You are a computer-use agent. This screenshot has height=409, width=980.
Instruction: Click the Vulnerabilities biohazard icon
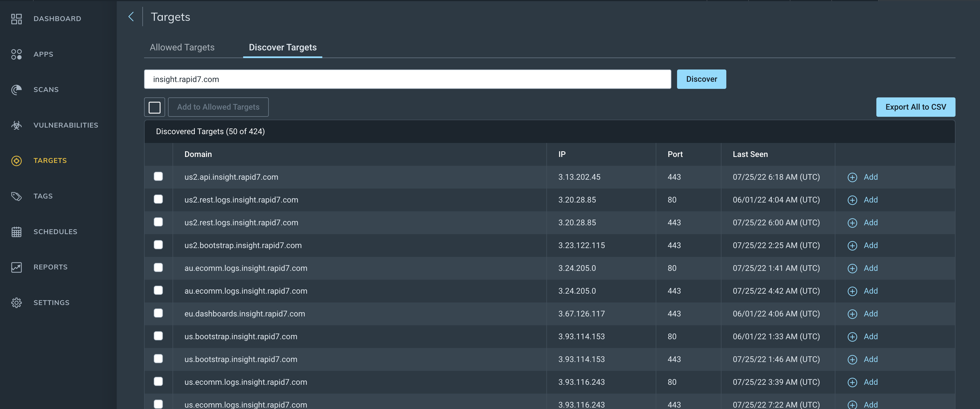[x=16, y=125]
